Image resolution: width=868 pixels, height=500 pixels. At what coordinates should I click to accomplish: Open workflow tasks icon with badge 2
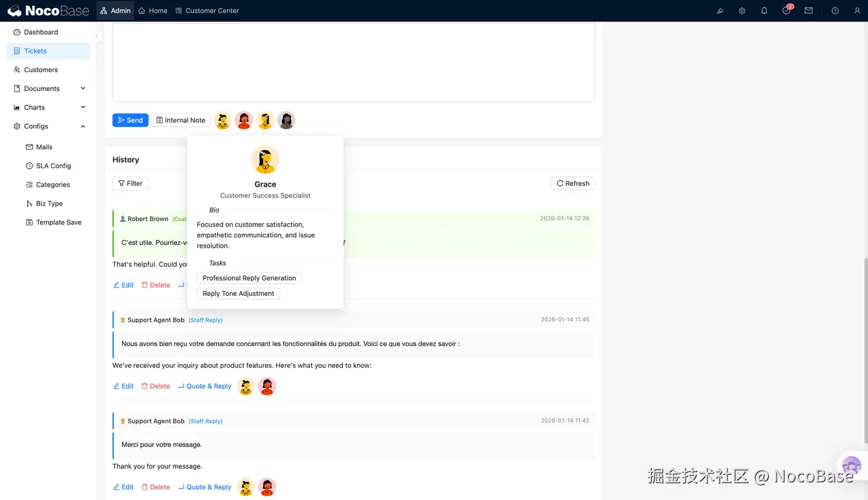tap(787, 10)
